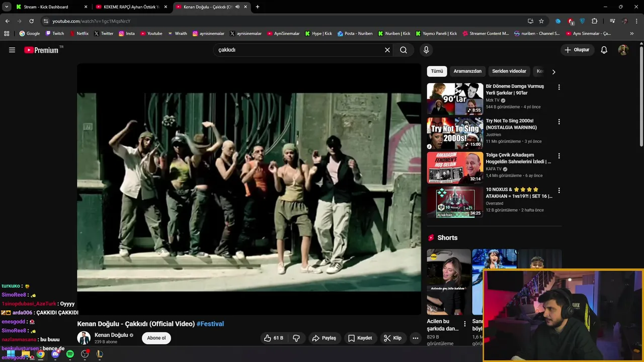Image resolution: width=644 pixels, height=362 pixels.
Task: Like the video with thumbs up
Action: (273, 338)
